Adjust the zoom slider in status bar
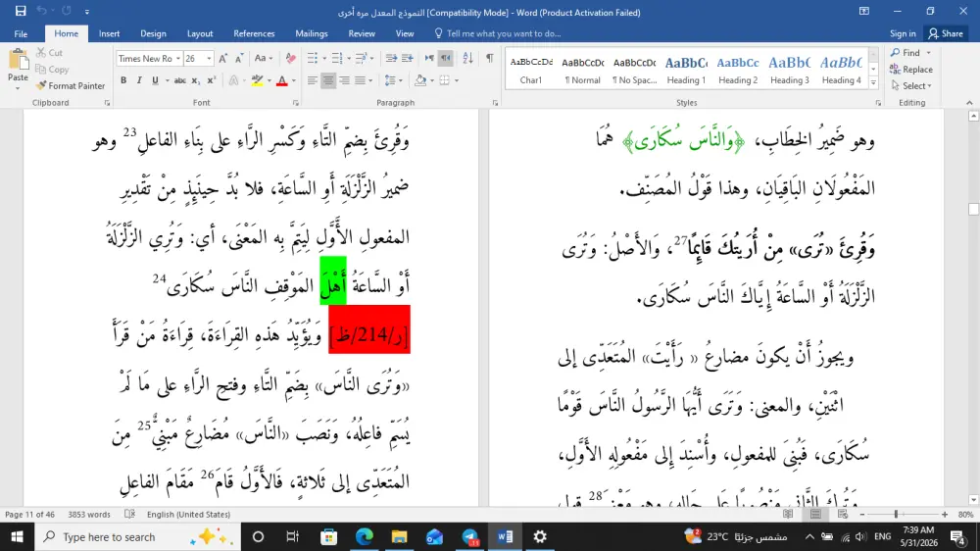Image resolution: width=980 pixels, height=551 pixels. (x=896, y=514)
